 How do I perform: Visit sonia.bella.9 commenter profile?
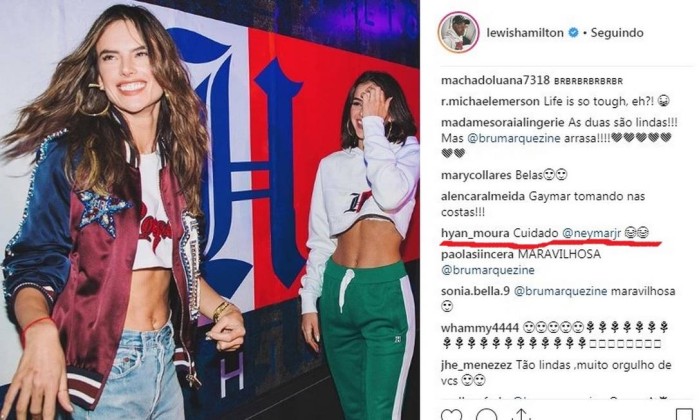pyautogui.click(x=474, y=291)
